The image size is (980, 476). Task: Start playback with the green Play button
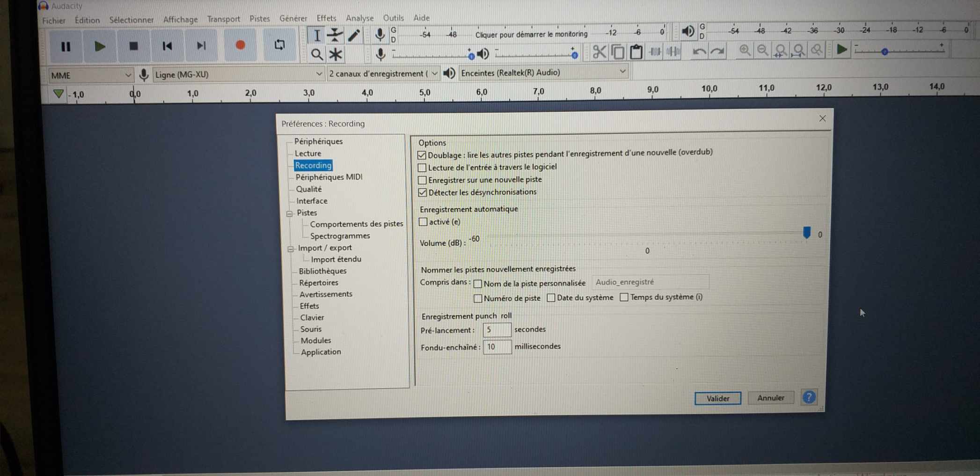coord(100,46)
